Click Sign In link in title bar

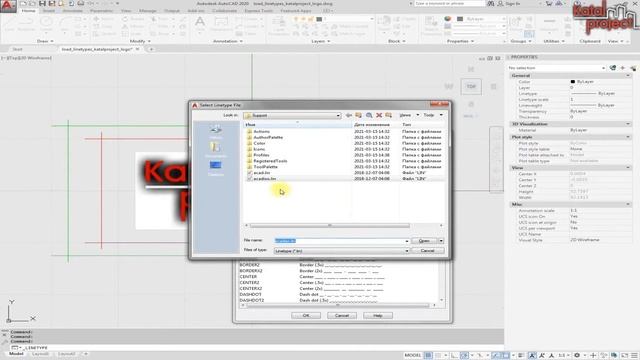[x=513, y=4]
